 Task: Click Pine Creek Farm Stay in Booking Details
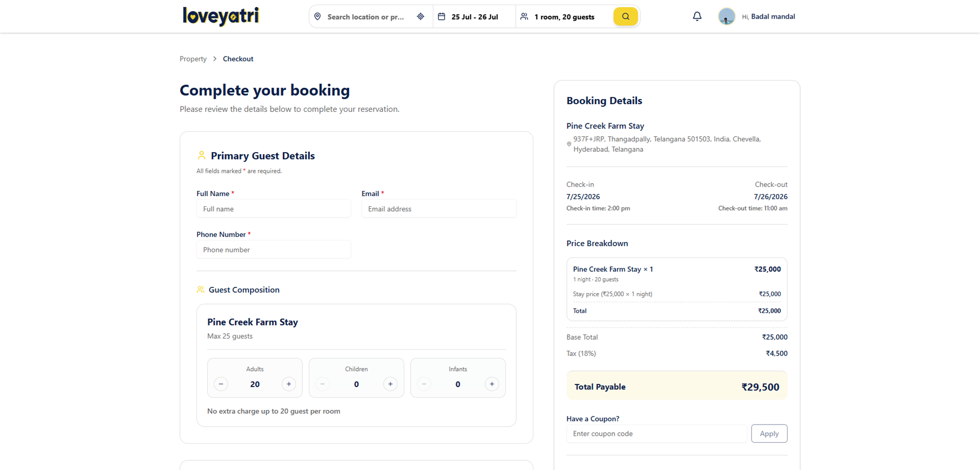click(605, 126)
